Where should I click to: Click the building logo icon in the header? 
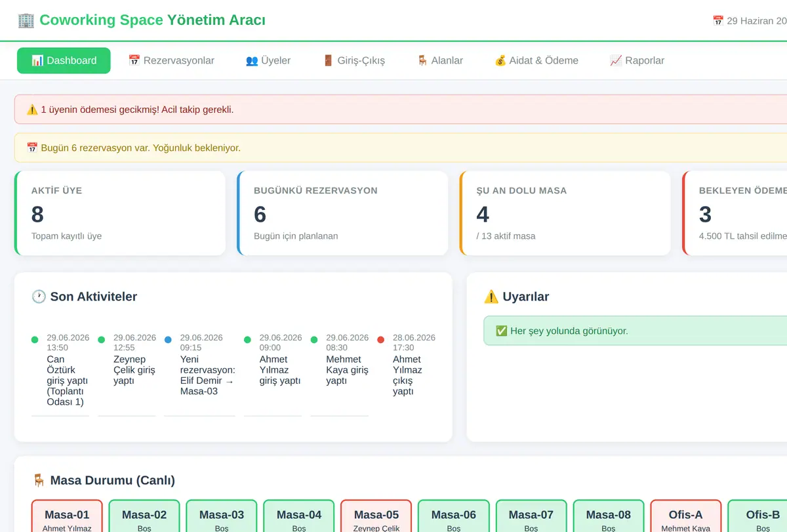(x=26, y=20)
